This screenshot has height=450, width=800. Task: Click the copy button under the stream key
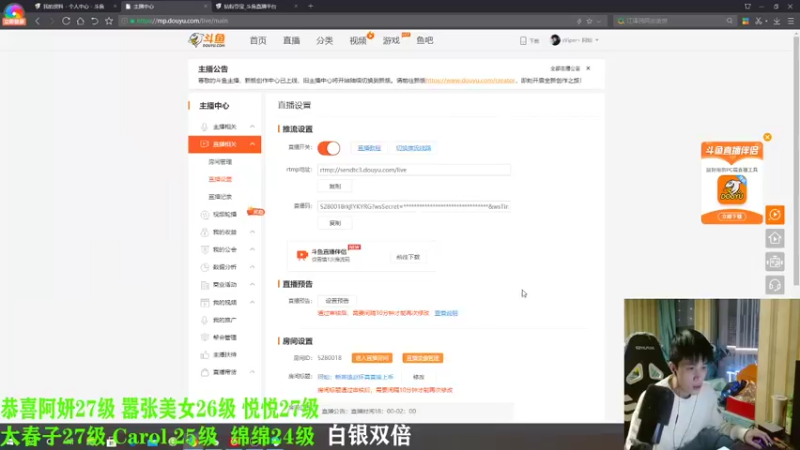click(x=335, y=223)
